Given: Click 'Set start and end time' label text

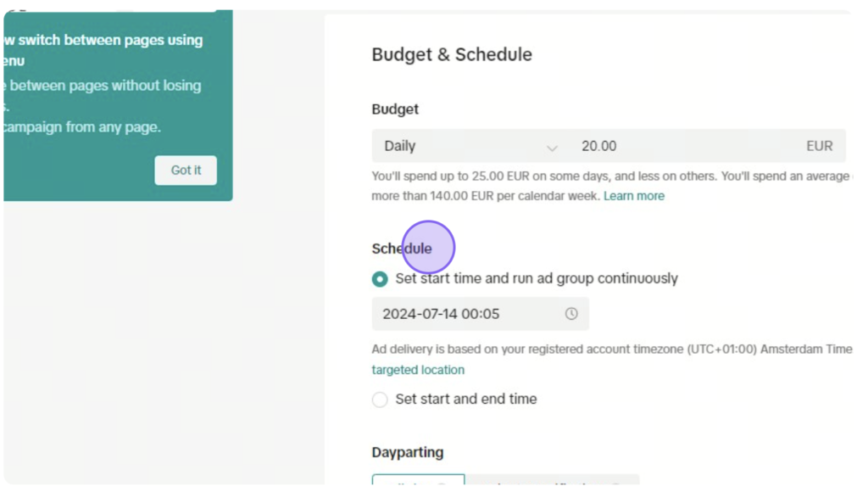Looking at the screenshot, I should point(466,399).
